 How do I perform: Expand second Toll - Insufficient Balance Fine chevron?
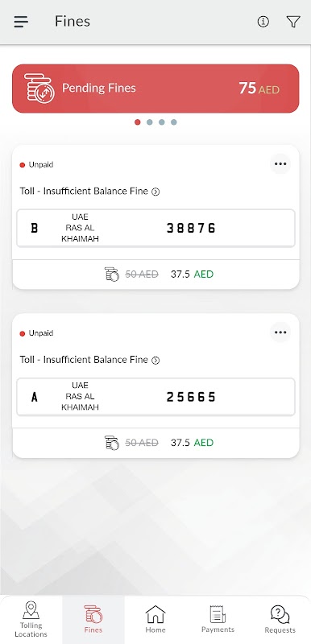(155, 360)
